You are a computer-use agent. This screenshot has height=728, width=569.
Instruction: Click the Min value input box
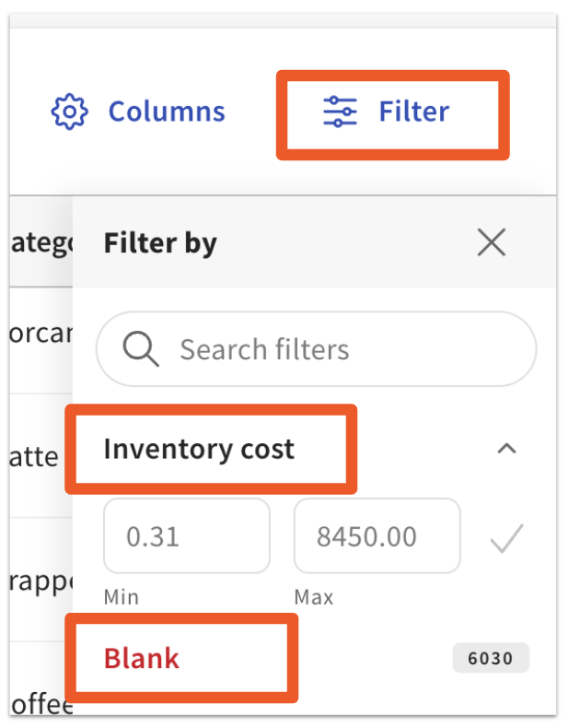[187, 536]
